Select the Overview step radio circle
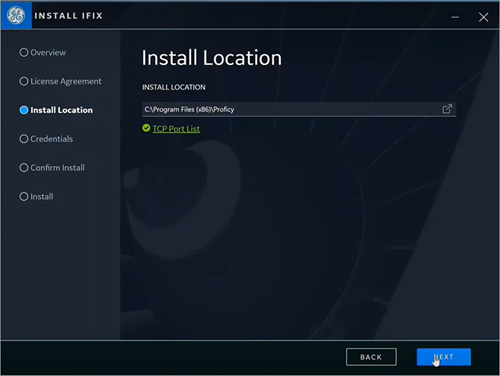 coord(24,52)
